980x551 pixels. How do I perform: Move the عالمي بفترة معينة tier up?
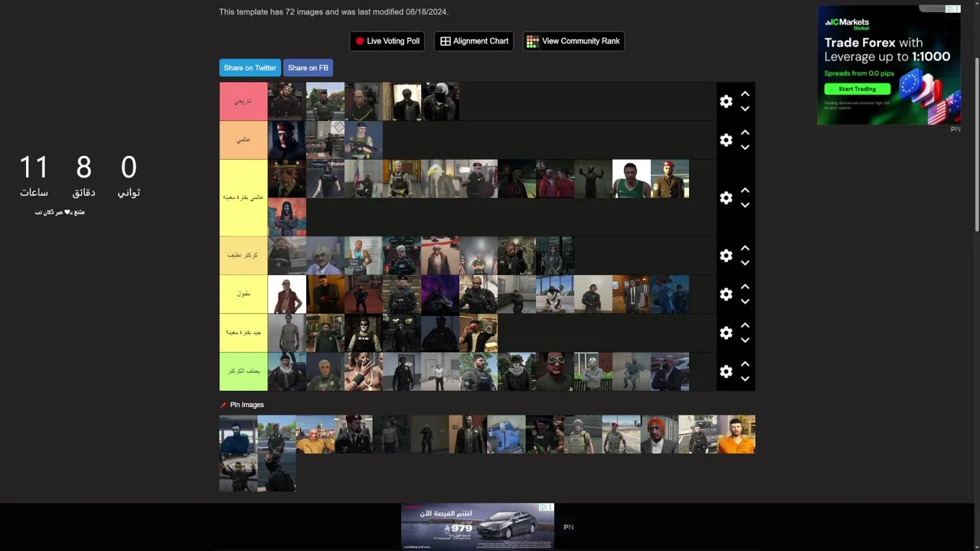(x=745, y=191)
